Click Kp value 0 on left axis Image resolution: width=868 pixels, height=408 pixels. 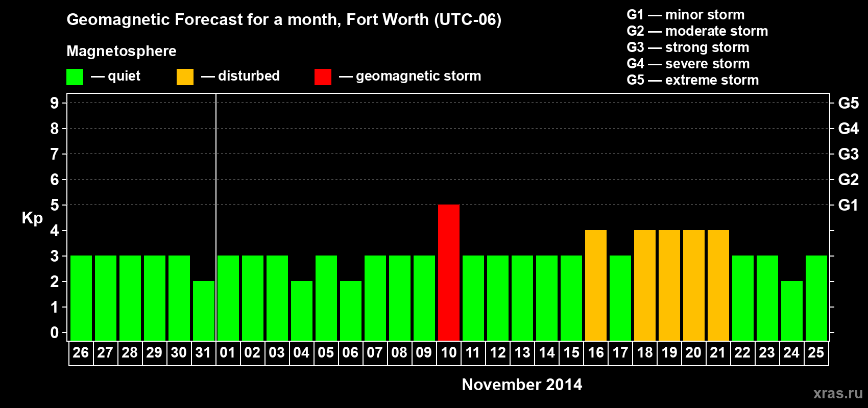coord(55,333)
